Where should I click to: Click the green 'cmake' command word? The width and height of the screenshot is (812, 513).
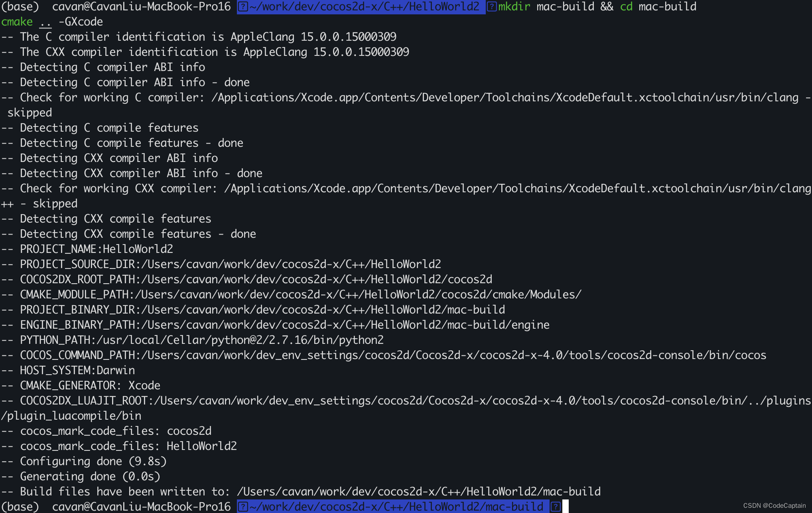click(x=17, y=22)
